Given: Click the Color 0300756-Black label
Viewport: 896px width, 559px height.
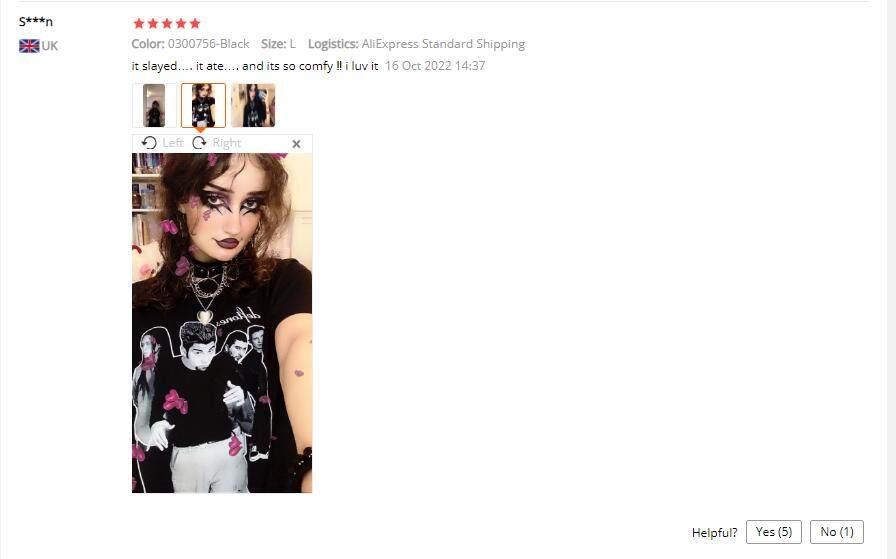Looking at the screenshot, I should tap(190, 44).
